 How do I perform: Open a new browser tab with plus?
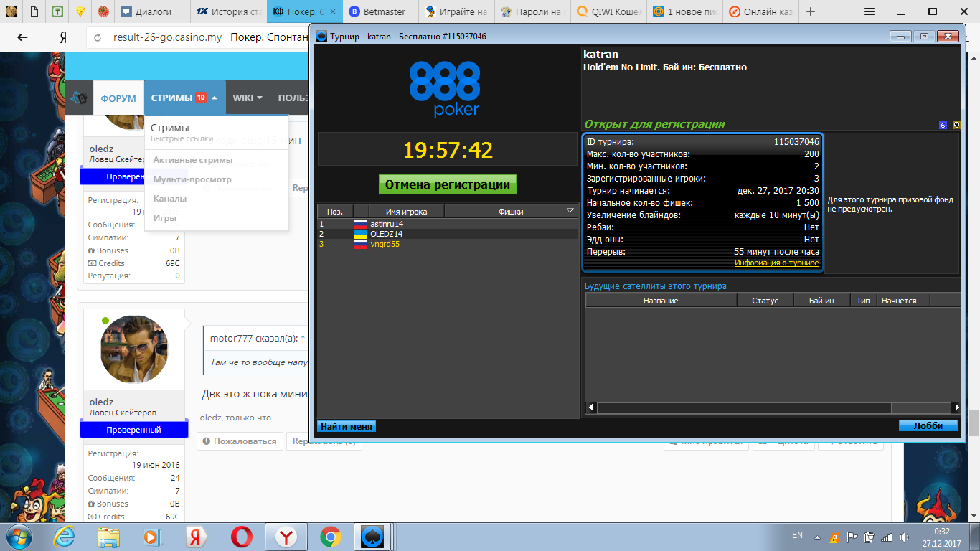coord(811,11)
